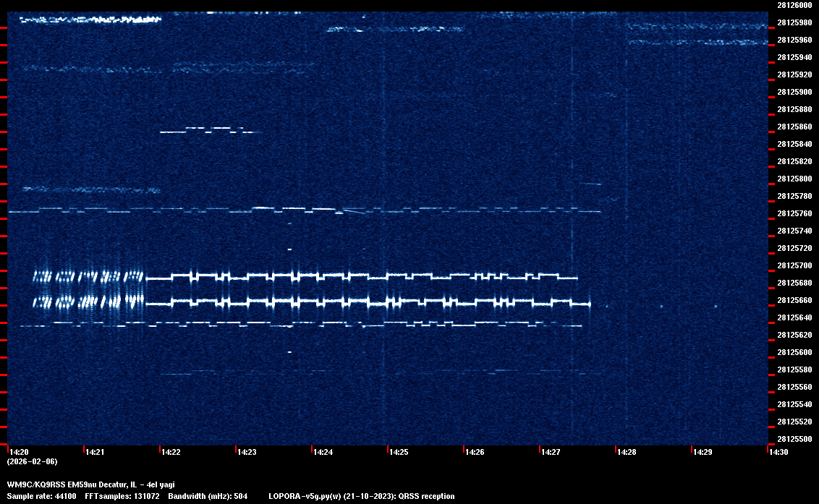Select the 14:22 time marker label
The image size is (819, 504).
coord(171,453)
